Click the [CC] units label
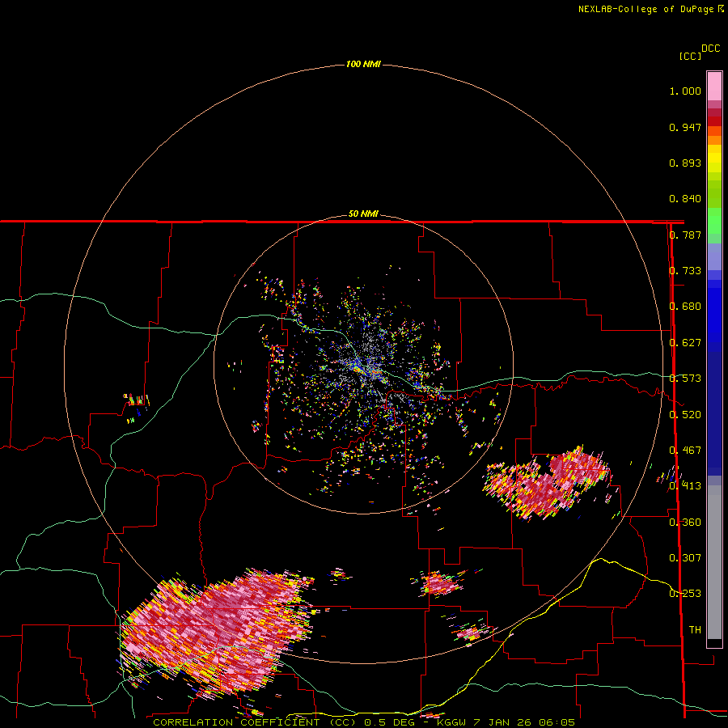728x728 pixels. (690, 56)
